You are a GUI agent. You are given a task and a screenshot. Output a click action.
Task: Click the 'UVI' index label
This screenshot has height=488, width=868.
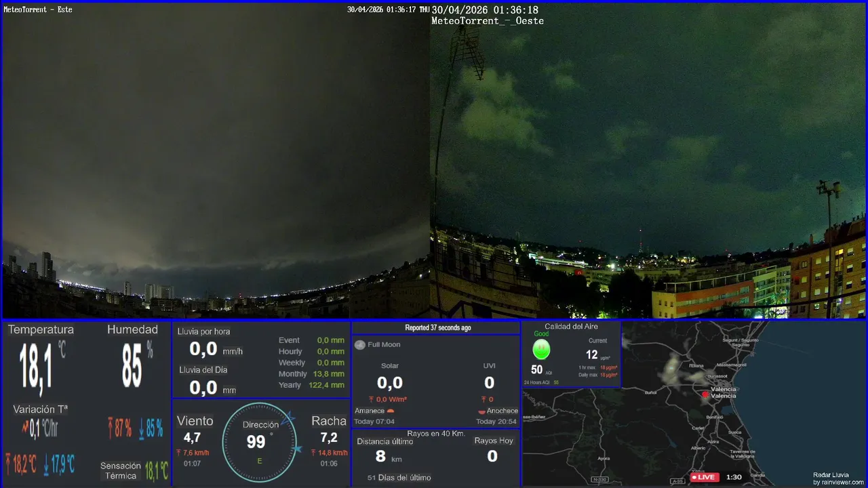pos(489,366)
